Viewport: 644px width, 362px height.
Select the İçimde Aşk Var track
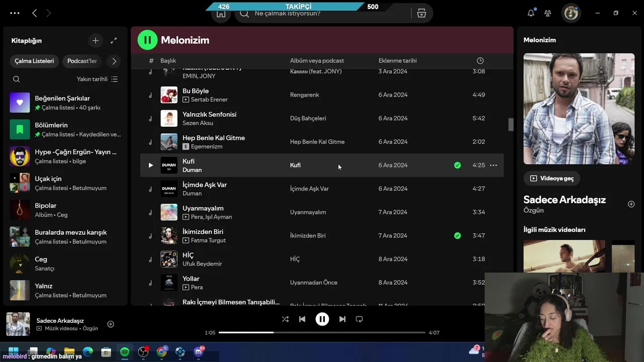coord(205,185)
